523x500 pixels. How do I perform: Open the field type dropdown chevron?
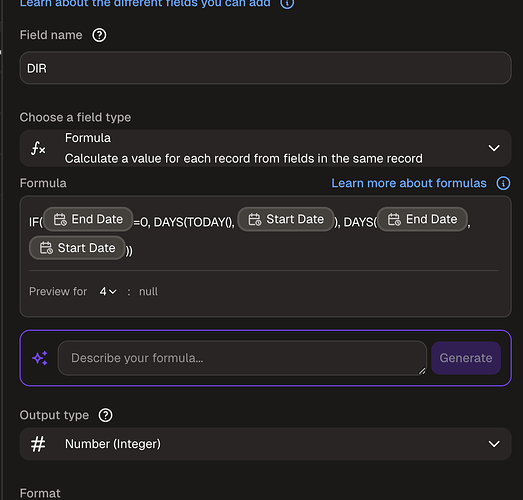click(494, 148)
